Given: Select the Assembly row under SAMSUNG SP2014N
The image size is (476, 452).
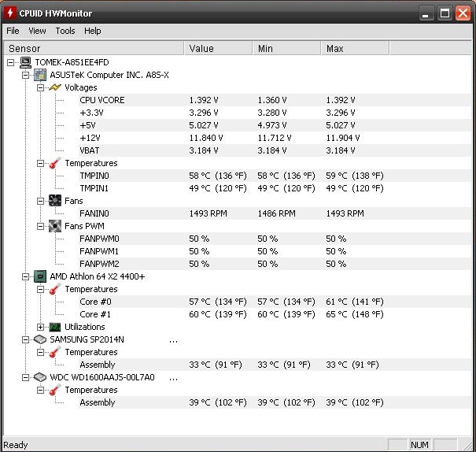Looking at the screenshot, I should (275, 365).
